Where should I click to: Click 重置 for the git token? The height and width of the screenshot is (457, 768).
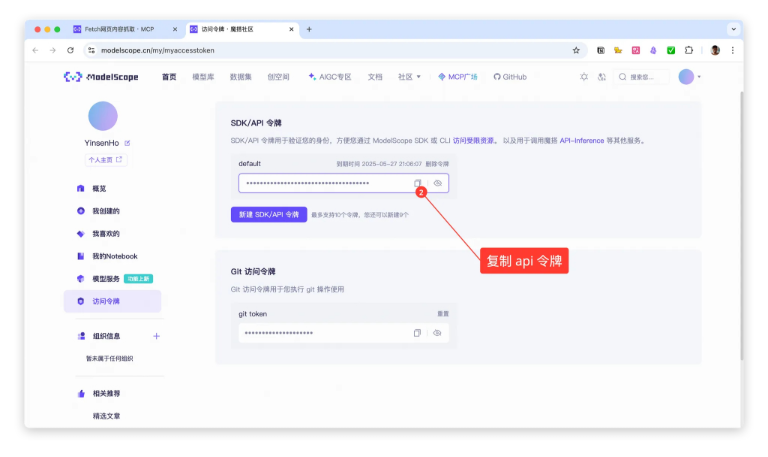coord(443,314)
